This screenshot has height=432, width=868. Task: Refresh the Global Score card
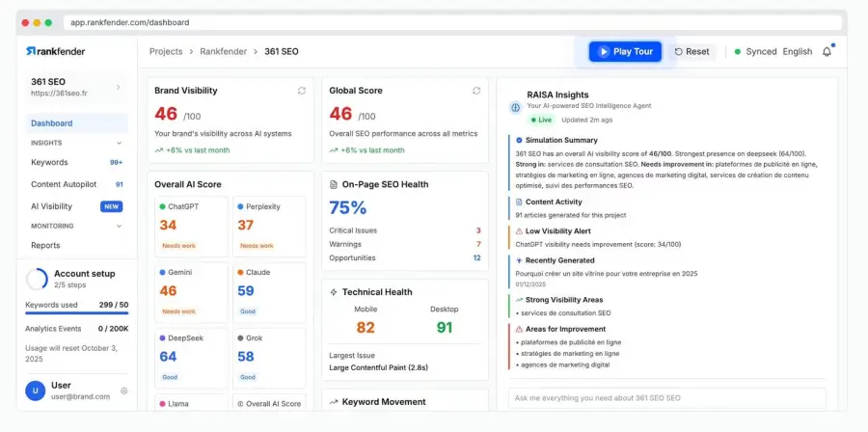(x=476, y=91)
